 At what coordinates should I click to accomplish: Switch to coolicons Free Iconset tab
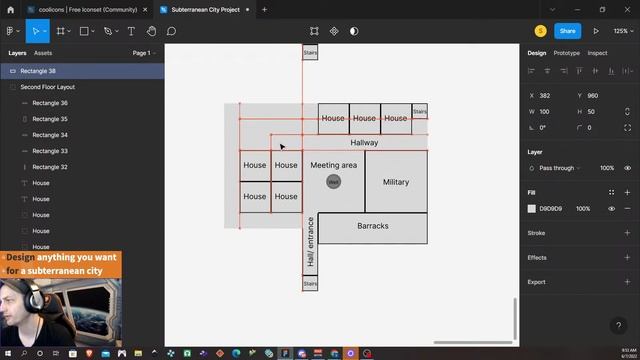pyautogui.click(x=88, y=10)
